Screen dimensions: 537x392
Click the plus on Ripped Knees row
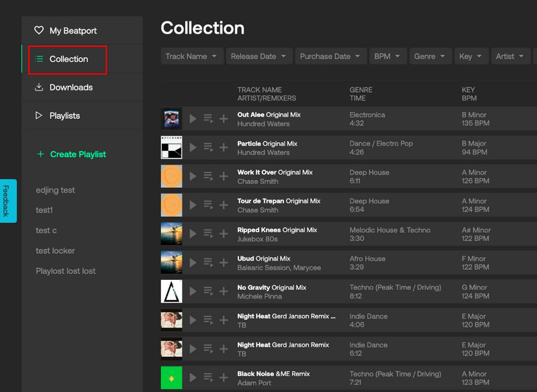pyautogui.click(x=222, y=234)
